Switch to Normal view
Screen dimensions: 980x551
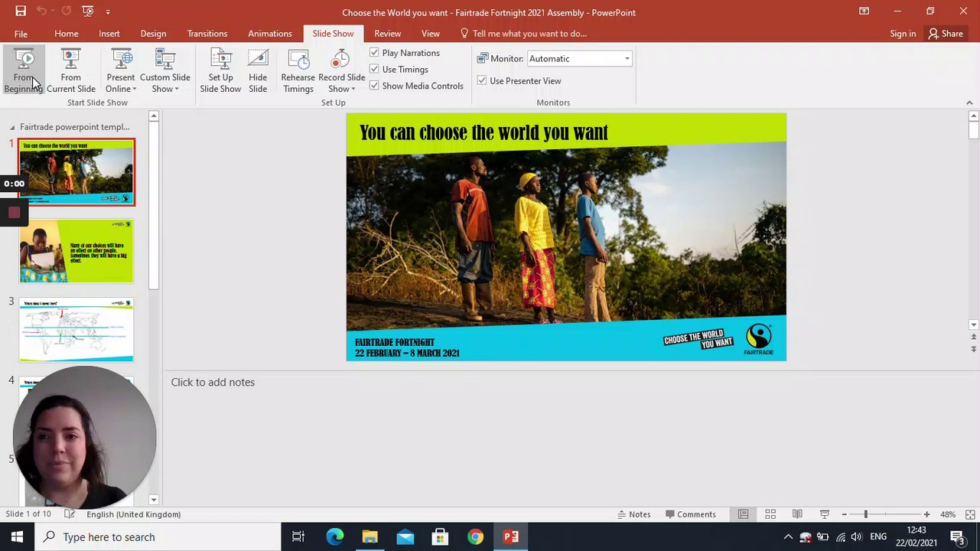743,514
